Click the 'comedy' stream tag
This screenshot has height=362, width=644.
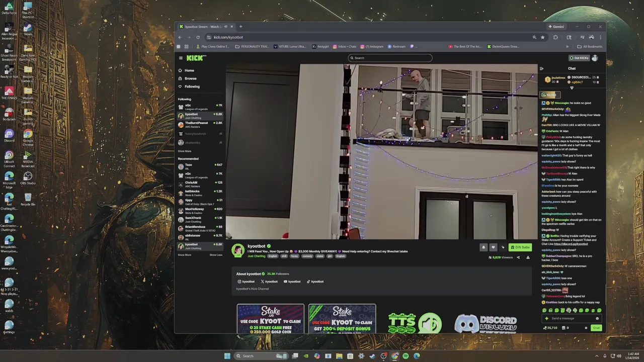pyautogui.click(x=307, y=256)
